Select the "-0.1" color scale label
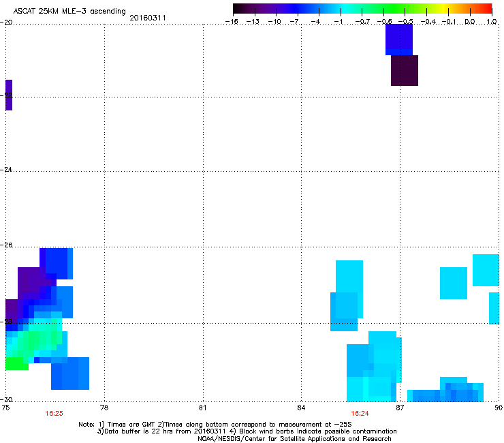This screenshot has width=504, height=443. click(449, 22)
